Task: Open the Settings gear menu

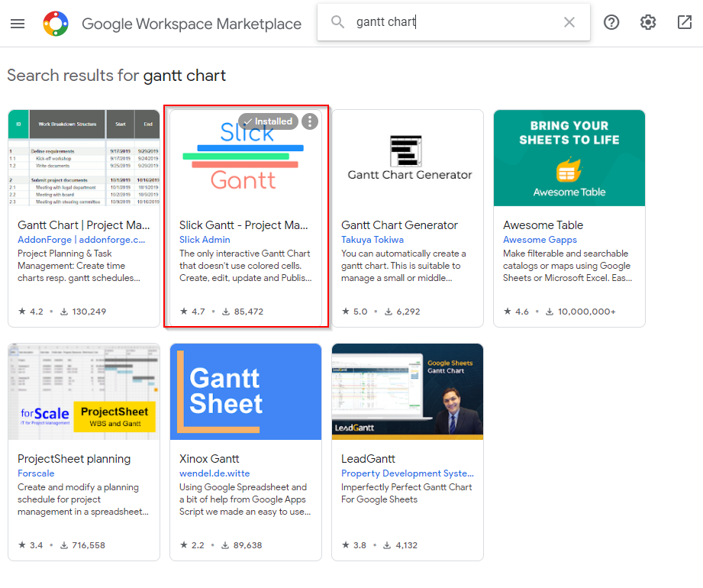Action: coord(648,22)
